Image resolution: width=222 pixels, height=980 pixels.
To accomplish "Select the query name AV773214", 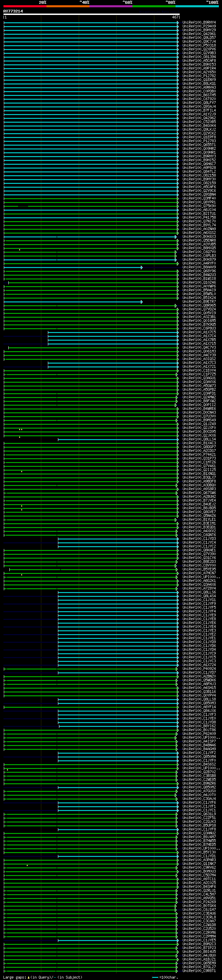I will [13, 11].
